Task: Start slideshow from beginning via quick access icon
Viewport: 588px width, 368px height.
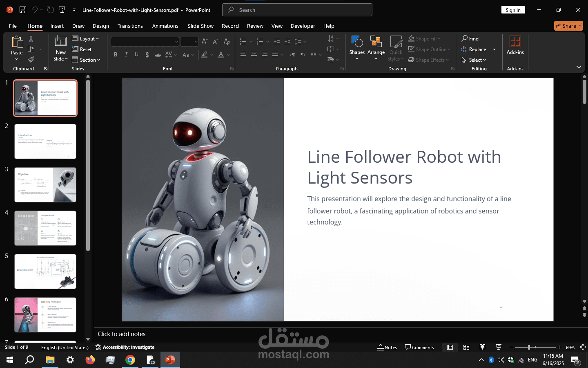Action: [62, 10]
